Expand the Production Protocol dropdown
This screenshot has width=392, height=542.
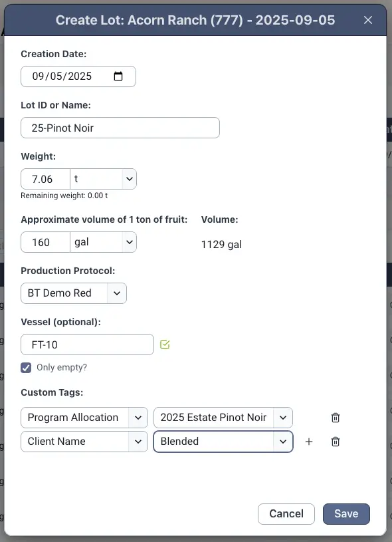coord(74,293)
